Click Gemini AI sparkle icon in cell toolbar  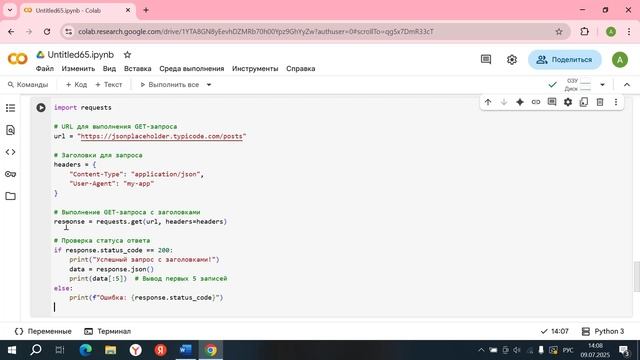click(x=520, y=102)
